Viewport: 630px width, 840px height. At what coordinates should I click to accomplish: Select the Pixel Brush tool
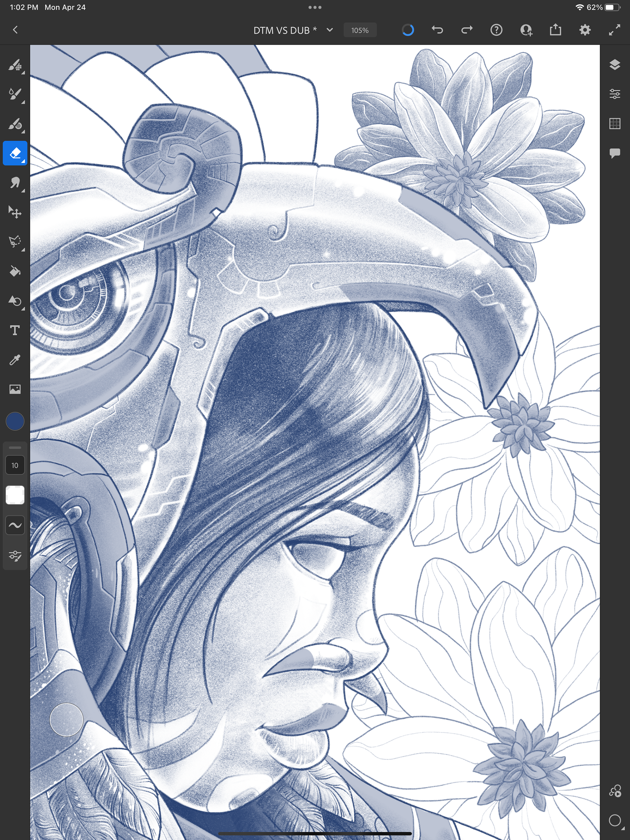point(15,65)
